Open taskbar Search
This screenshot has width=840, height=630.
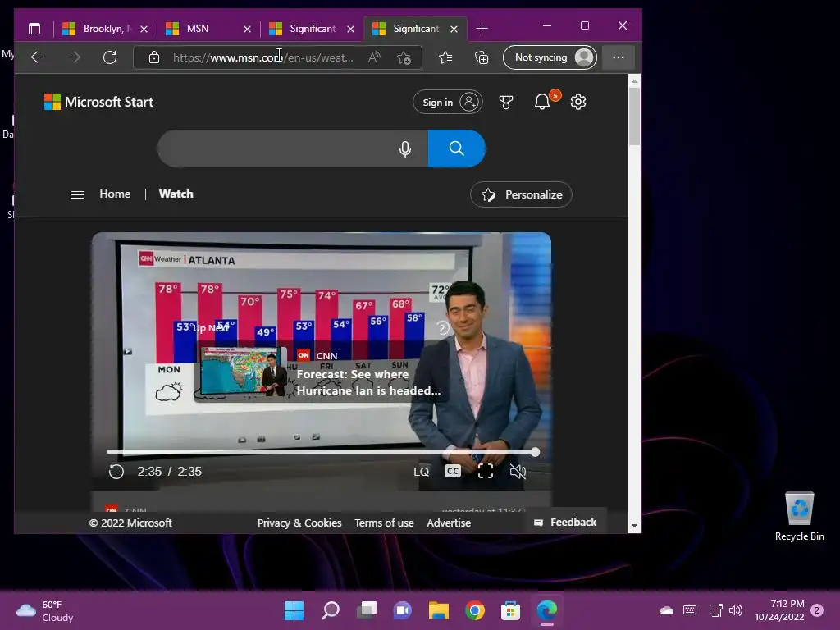point(330,610)
